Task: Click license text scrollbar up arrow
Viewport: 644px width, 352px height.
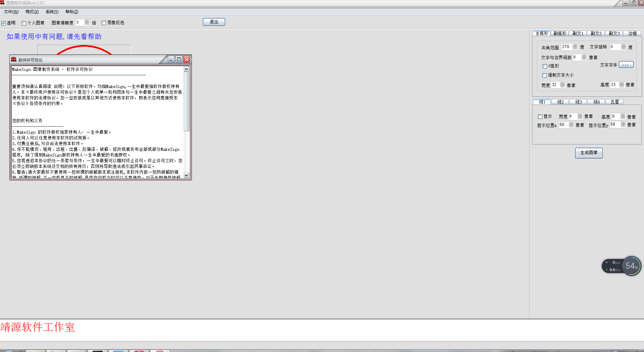Action: tap(186, 69)
